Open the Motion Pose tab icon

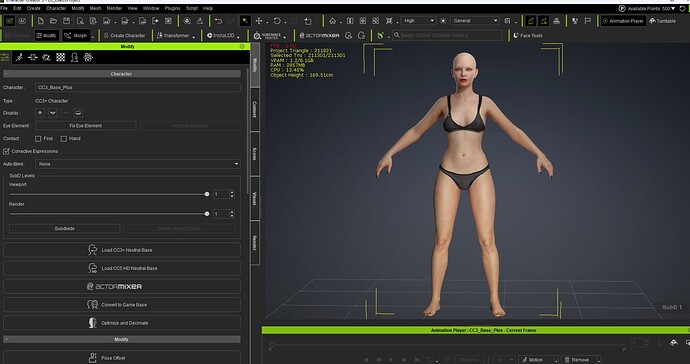(x=19, y=57)
